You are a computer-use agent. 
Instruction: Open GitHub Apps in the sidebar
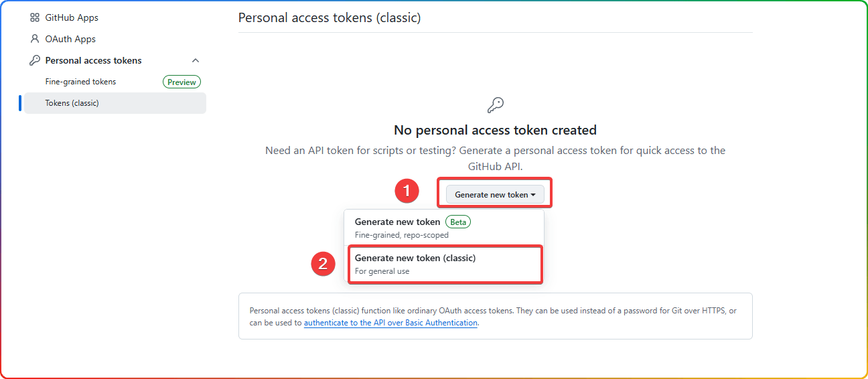pos(72,18)
